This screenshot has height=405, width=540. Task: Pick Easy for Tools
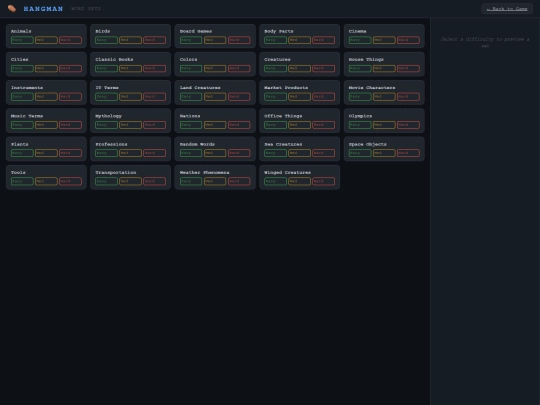(x=22, y=181)
